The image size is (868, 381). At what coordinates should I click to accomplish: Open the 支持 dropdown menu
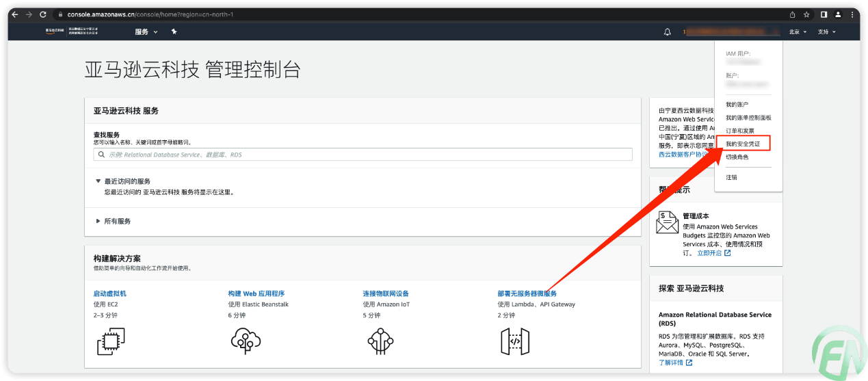(x=826, y=31)
